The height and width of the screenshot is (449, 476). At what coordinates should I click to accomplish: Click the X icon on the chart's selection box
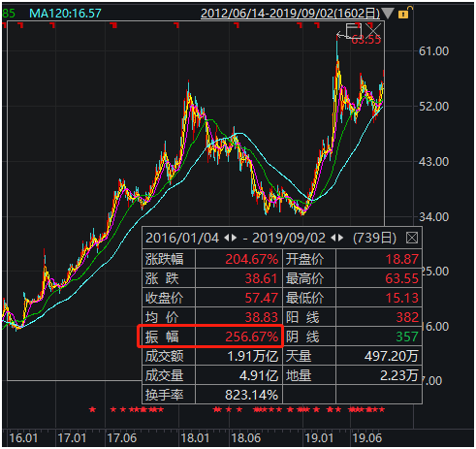coord(374,30)
